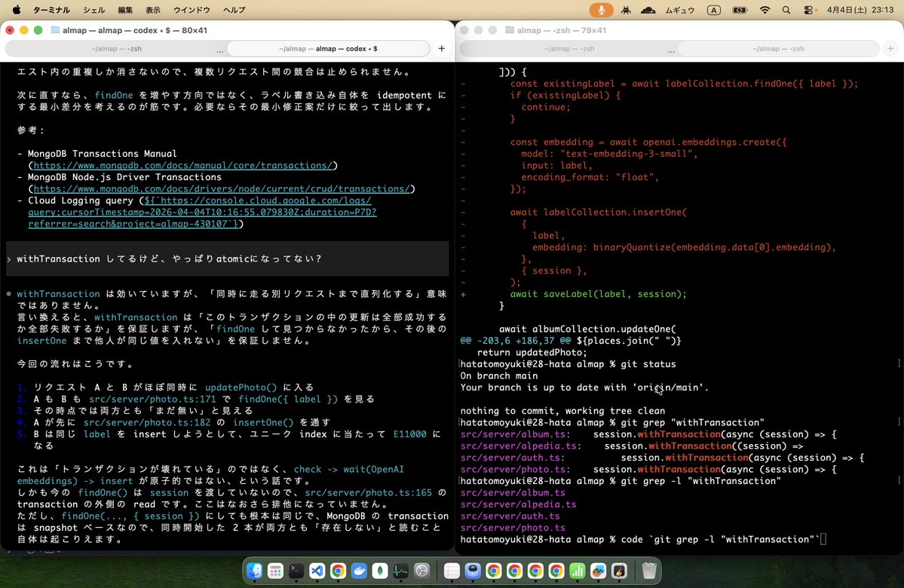Click 'src/server/alpedia.ts' in git grep -l output

[x=518, y=504]
